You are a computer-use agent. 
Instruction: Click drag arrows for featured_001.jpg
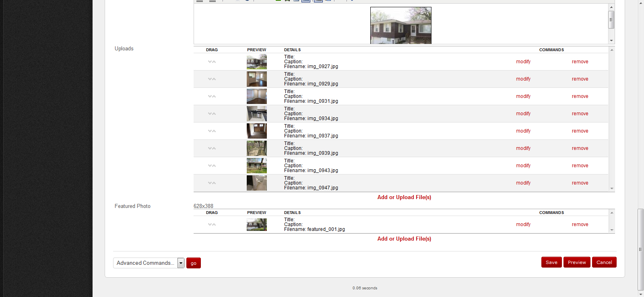[212, 224]
